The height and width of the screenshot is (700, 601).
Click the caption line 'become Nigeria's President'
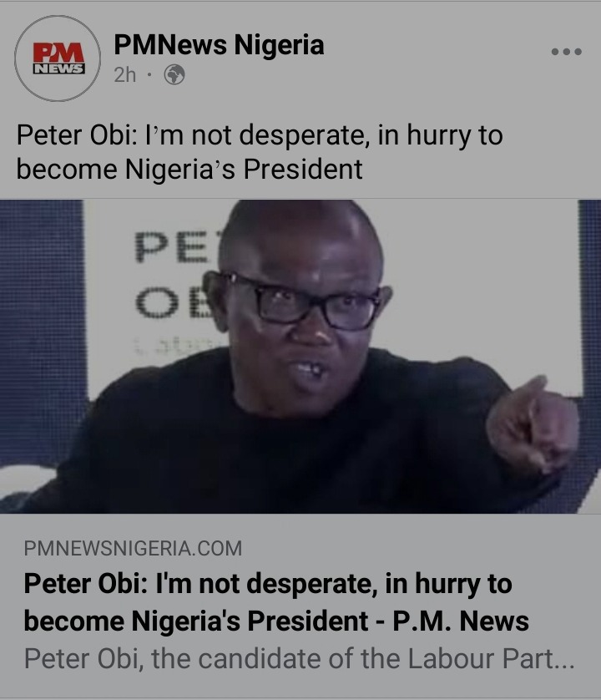tap(189, 170)
